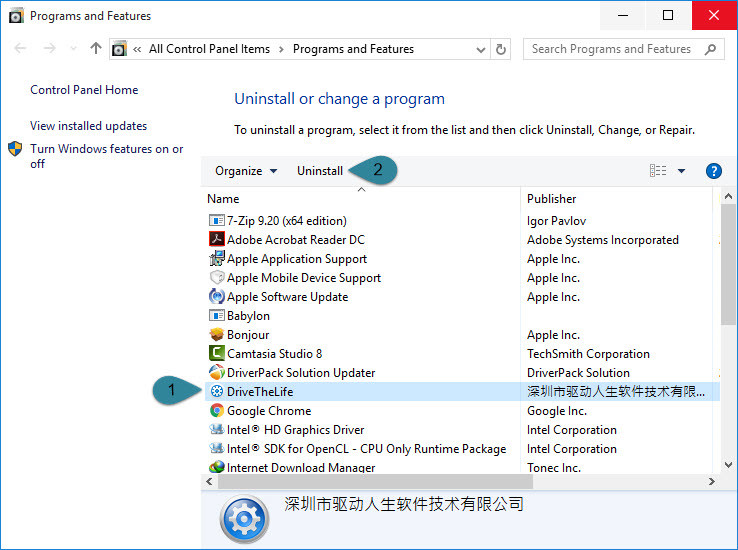Click the Babylon program icon
The width and height of the screenshot is (738, 550).
click(217, 315)
